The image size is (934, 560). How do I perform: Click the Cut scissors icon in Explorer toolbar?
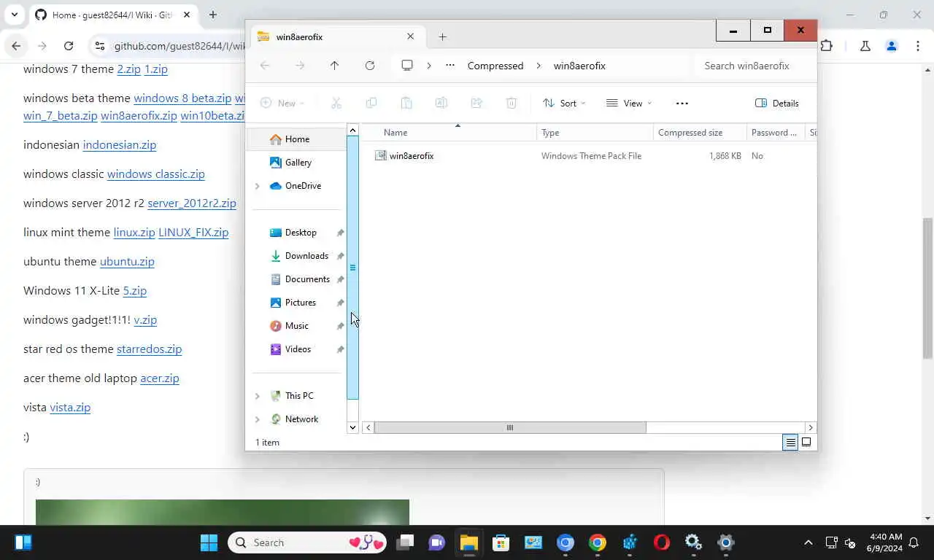coord(336,103)
